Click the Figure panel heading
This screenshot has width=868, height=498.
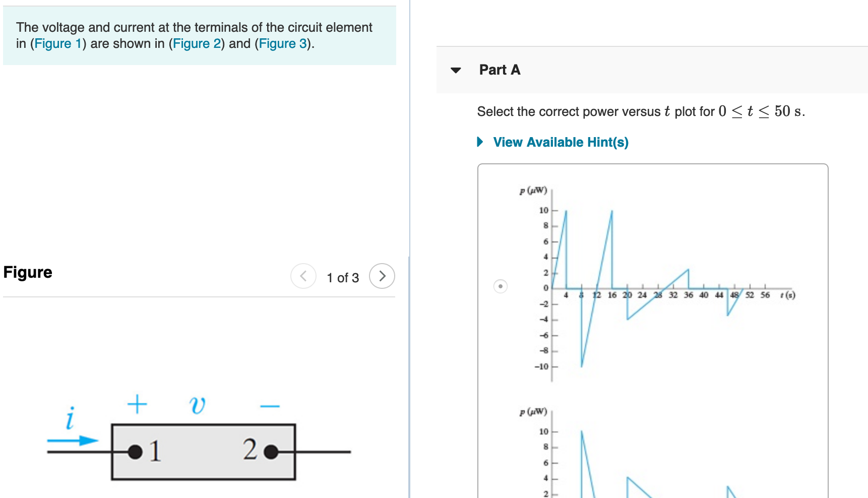tap(28, 272)
